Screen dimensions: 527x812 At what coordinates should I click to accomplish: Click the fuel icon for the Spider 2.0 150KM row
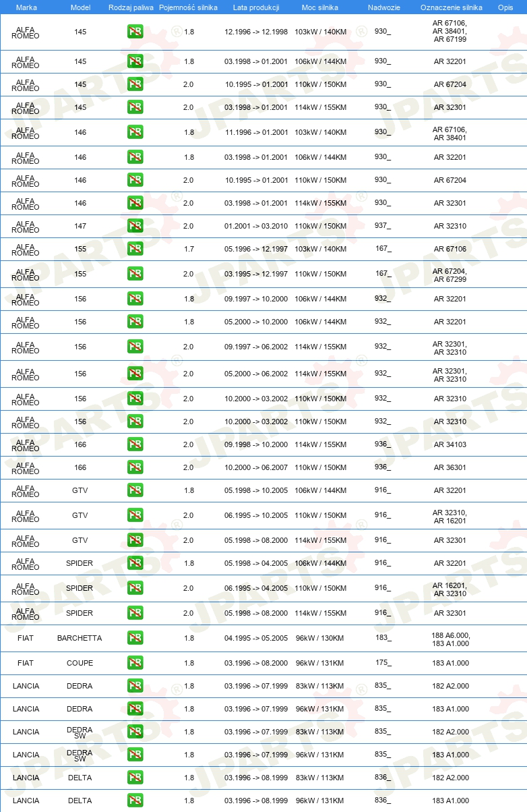click(x=135, y=588)
